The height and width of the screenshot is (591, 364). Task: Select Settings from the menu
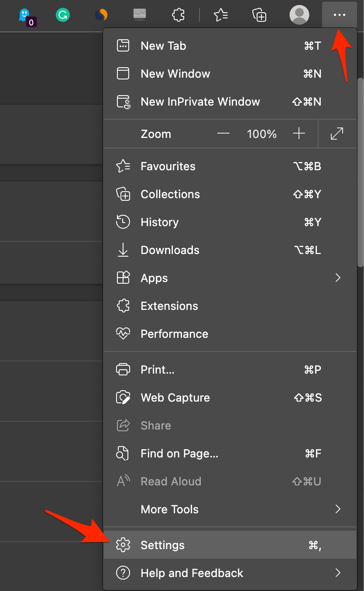[x=162, y=545]
